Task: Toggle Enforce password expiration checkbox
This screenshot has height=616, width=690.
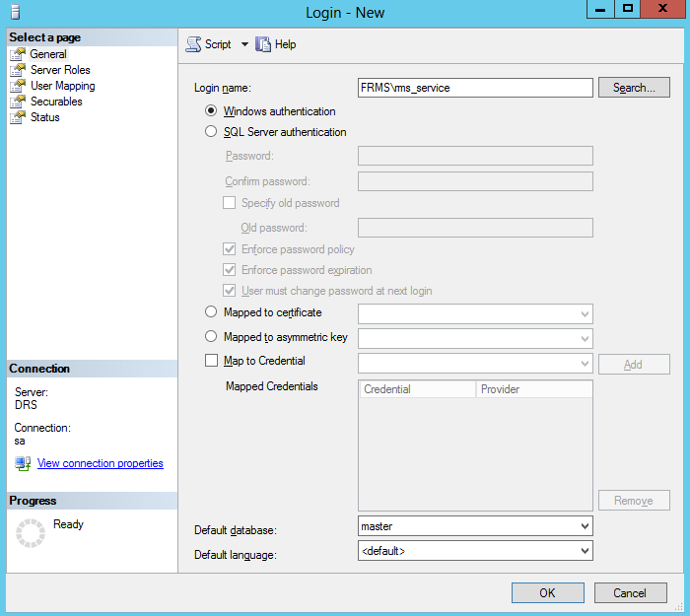Action: [x=230, y=270]
